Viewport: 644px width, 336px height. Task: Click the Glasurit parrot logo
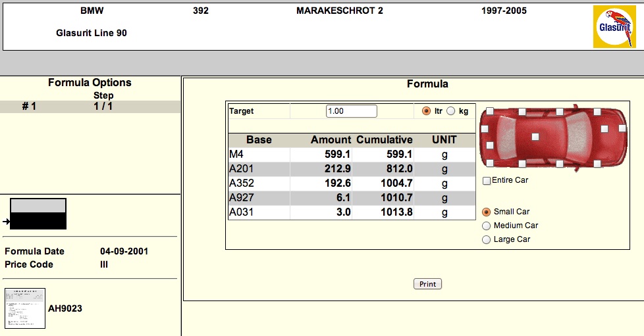point(614,27)
